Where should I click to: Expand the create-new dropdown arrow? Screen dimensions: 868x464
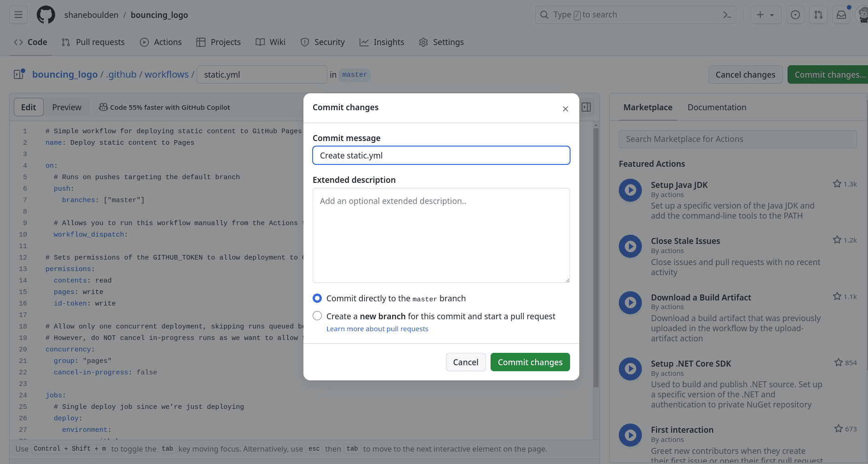772,15
